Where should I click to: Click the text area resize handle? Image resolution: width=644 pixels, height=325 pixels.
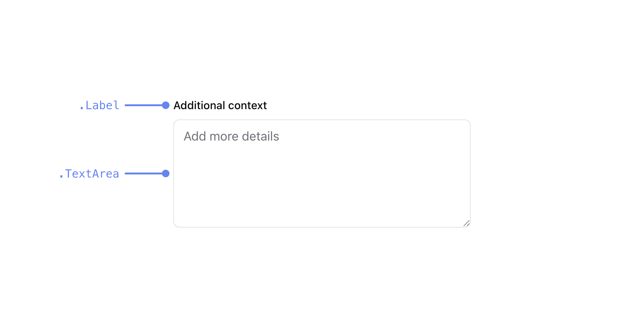(467, 223)
